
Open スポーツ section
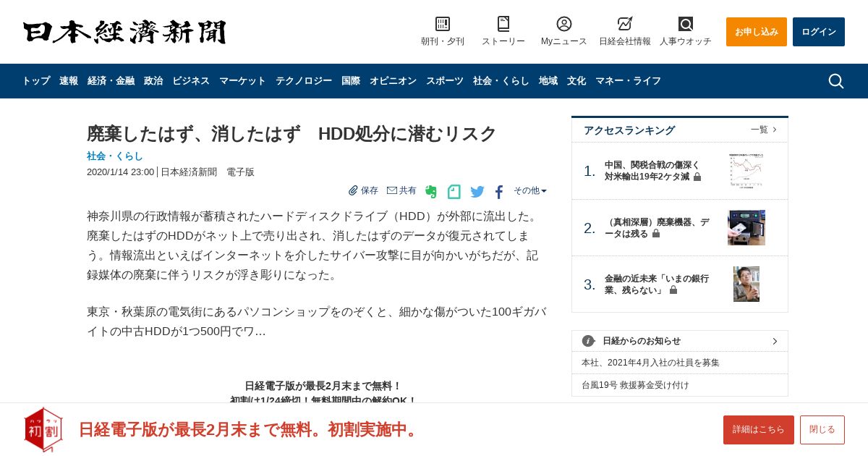[x=445, y=81]
